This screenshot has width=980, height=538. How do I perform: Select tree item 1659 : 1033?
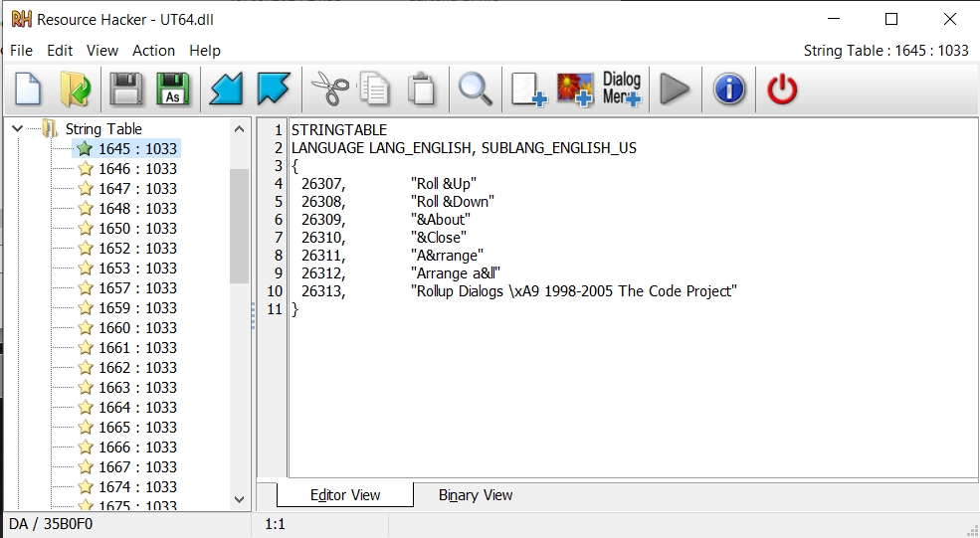[137, 308]
